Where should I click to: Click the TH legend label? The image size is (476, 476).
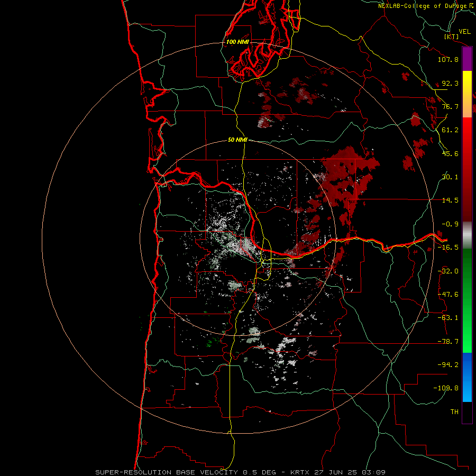[x=454, y=412]
